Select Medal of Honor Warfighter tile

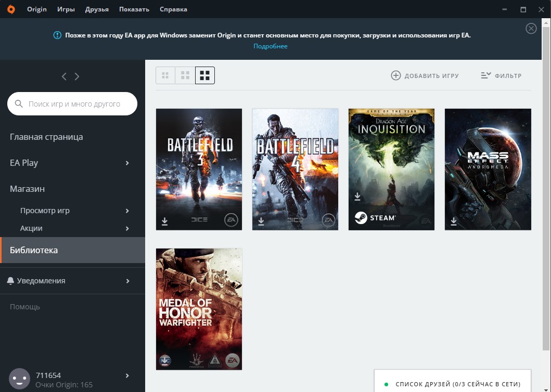click(199, 309)
